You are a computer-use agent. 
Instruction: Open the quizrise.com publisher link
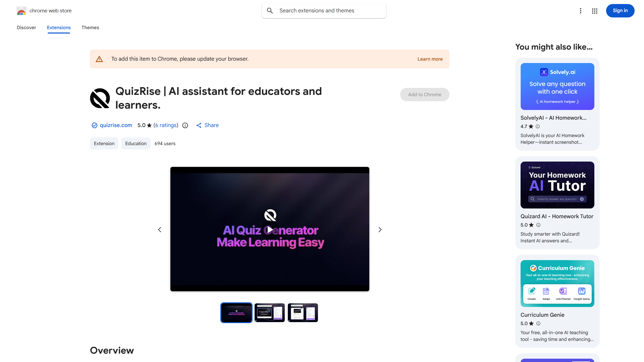coord(116,125)
